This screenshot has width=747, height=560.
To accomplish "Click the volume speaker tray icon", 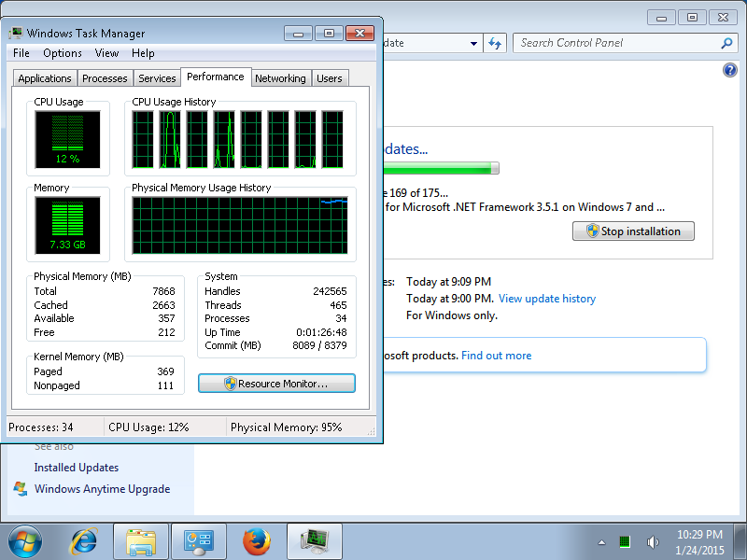I will [x=653, y=542].
